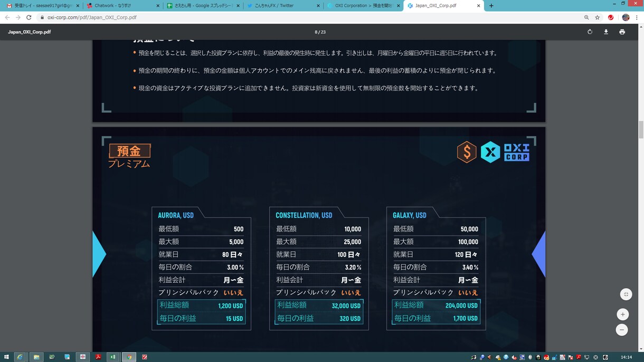Click the system clock showing 14:14
This screenshot has width=644, height=362.
click(626, 357)
